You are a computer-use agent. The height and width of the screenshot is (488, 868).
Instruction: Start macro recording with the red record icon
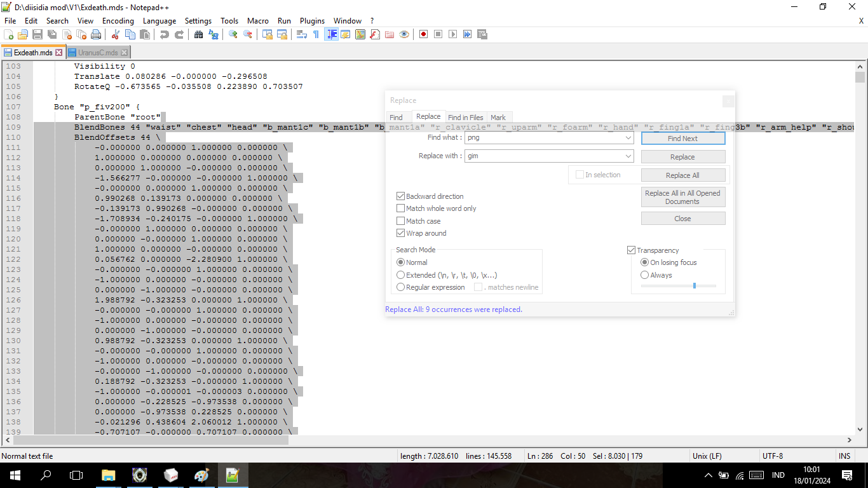[x=423, y=34]
